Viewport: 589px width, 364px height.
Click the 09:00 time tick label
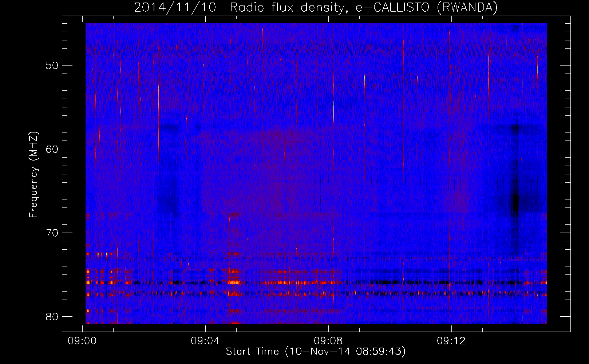pyautogui.click(x=82, y=341)
